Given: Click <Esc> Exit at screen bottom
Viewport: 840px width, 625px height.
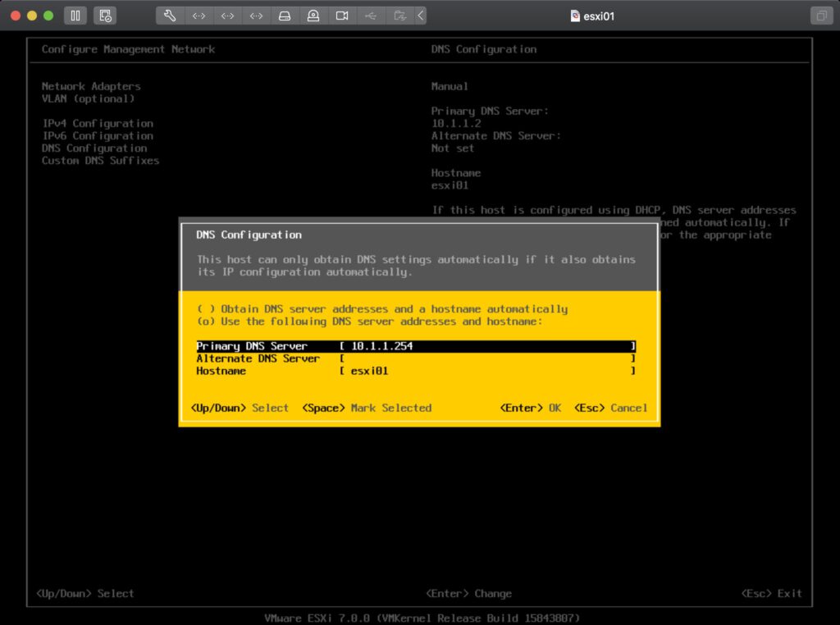Looking at the screenshot, I should (771, 593).
